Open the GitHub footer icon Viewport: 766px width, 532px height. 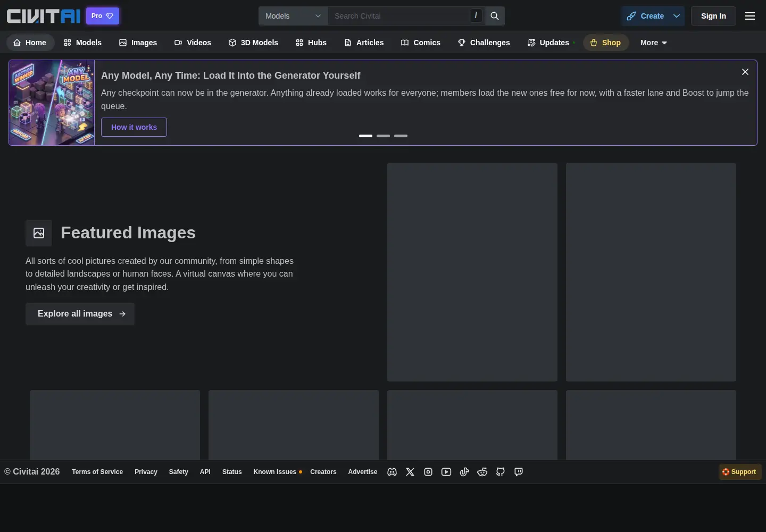click(501, 472)
